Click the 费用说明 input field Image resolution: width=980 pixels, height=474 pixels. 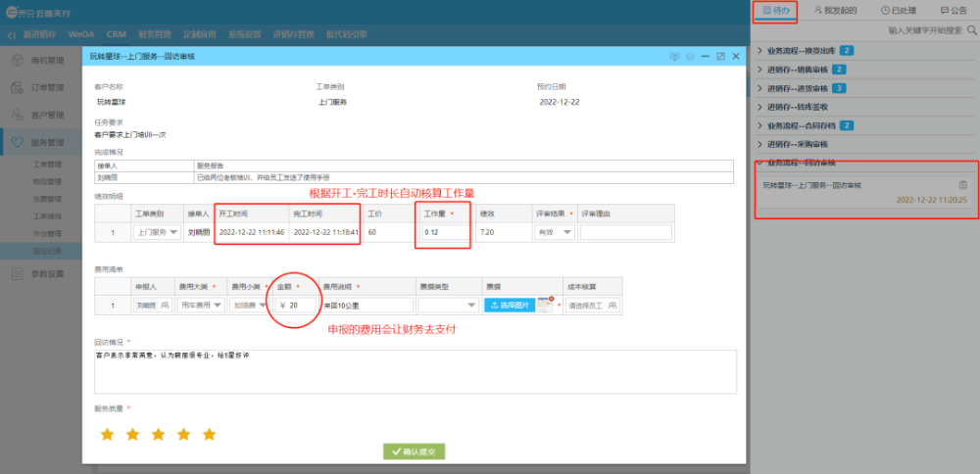pos(367,306)
